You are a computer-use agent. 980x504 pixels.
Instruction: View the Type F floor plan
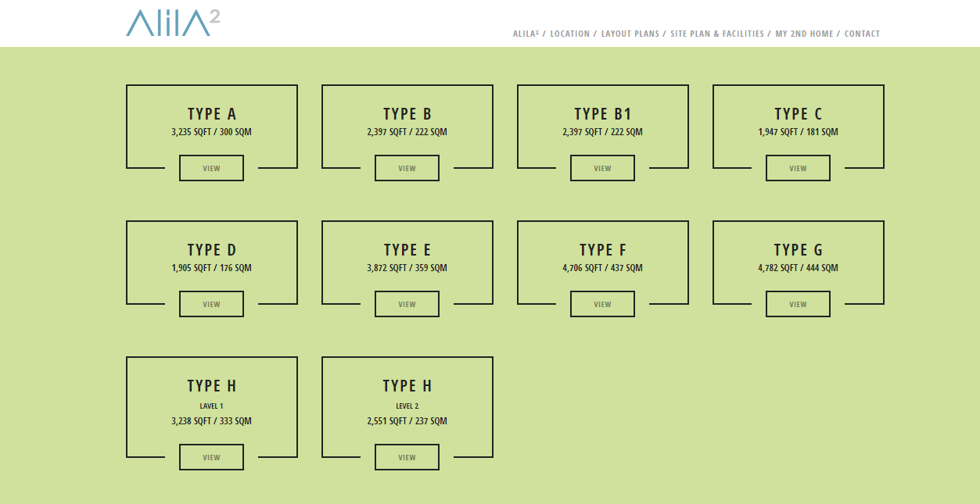click(602, 304)
